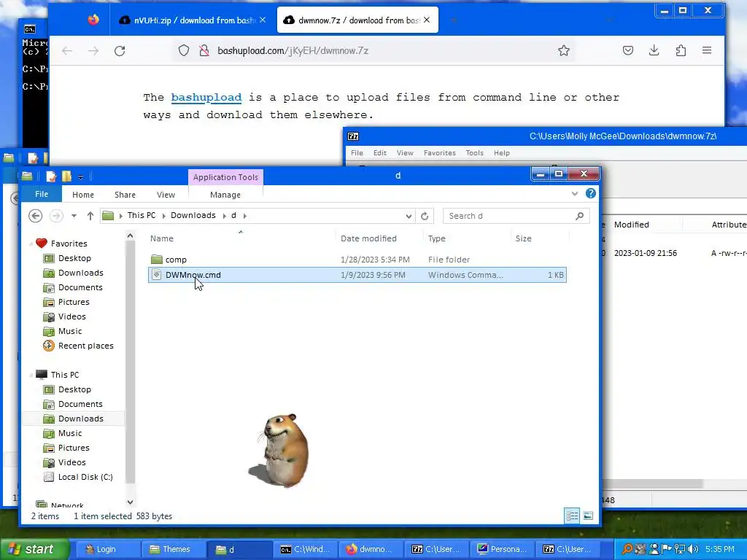
Task: Click Explorer back navigation arrow
Action: click(x=35, y=216)
